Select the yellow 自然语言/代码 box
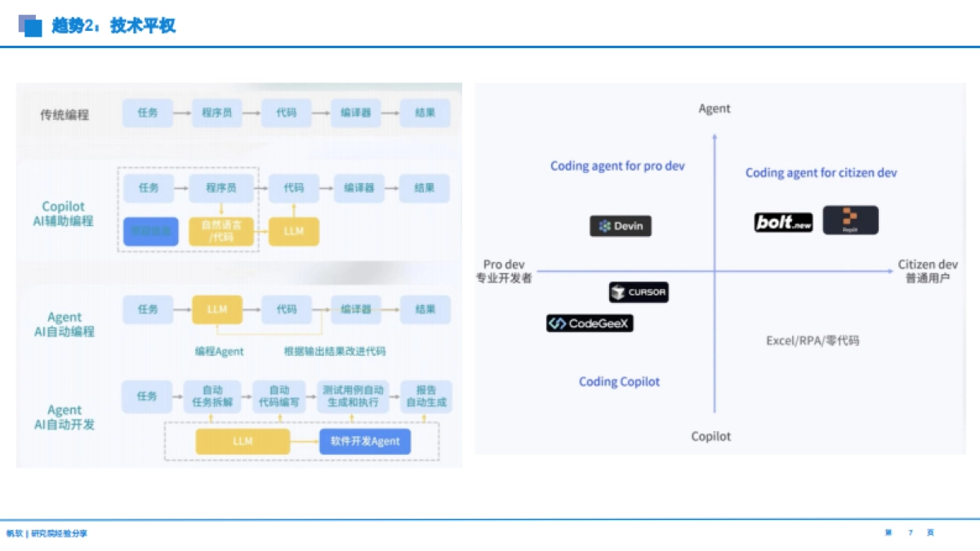This screenshot has width=980, height=551. click(x=221, y=231)
